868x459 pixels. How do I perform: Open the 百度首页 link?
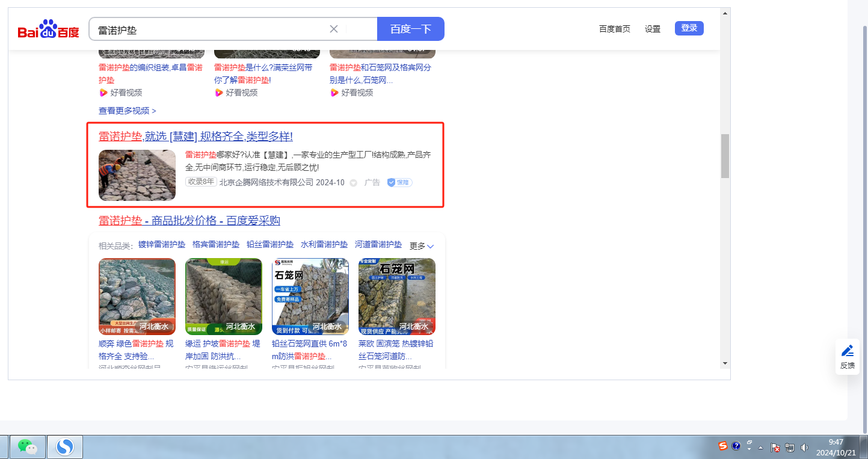point(615,29)
